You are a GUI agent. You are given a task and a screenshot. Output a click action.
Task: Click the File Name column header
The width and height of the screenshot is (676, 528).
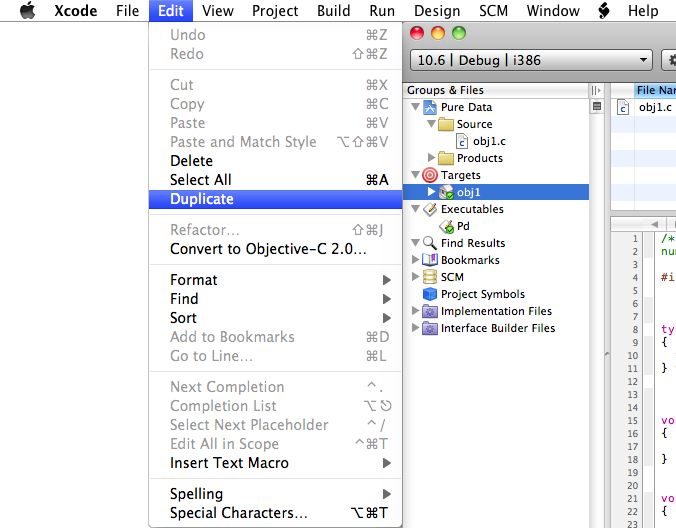[655, 90]
